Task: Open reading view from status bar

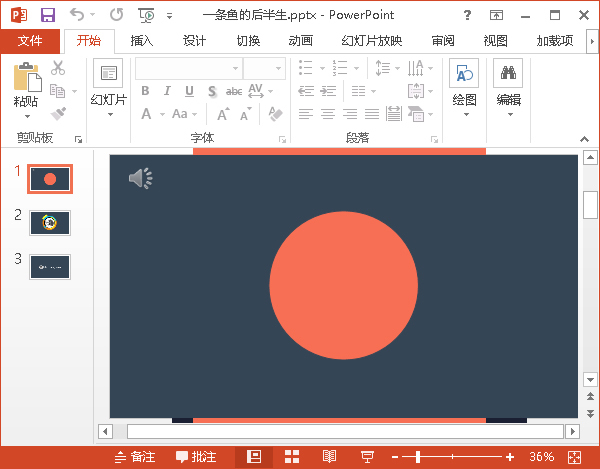Action: [329, 457]
